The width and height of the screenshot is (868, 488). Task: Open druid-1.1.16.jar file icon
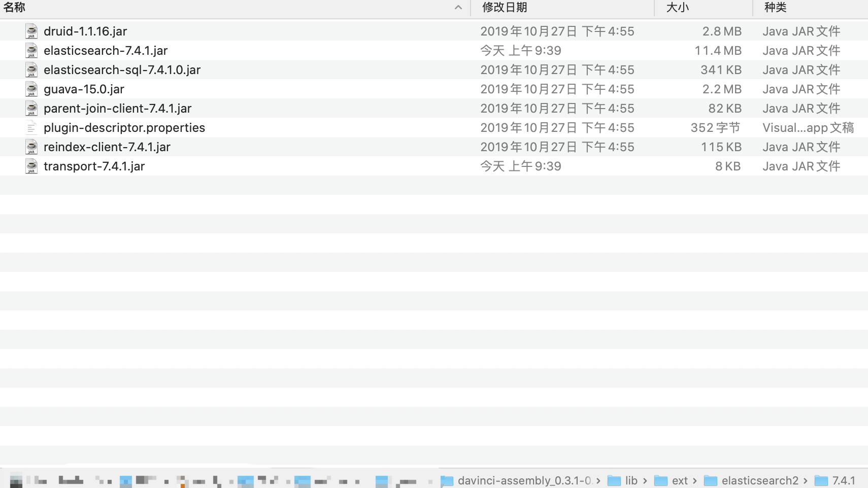[31, 31]
